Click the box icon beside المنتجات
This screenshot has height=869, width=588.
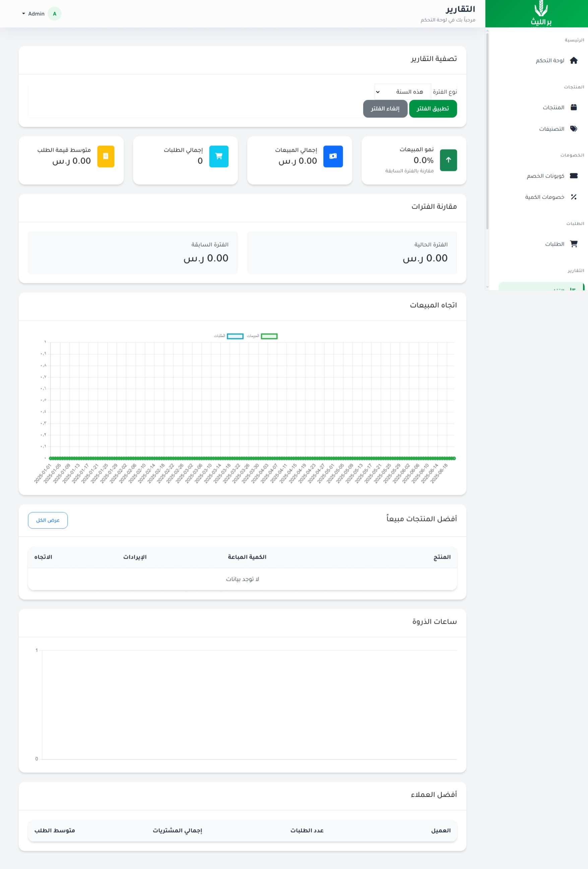(x=573, y=107)
